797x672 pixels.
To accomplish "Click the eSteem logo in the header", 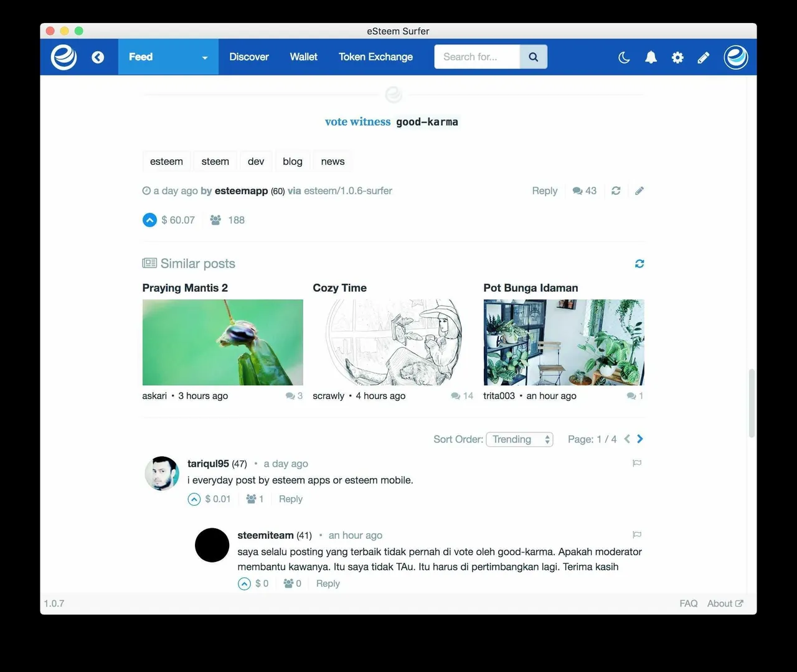I will [x=64, y=57].
